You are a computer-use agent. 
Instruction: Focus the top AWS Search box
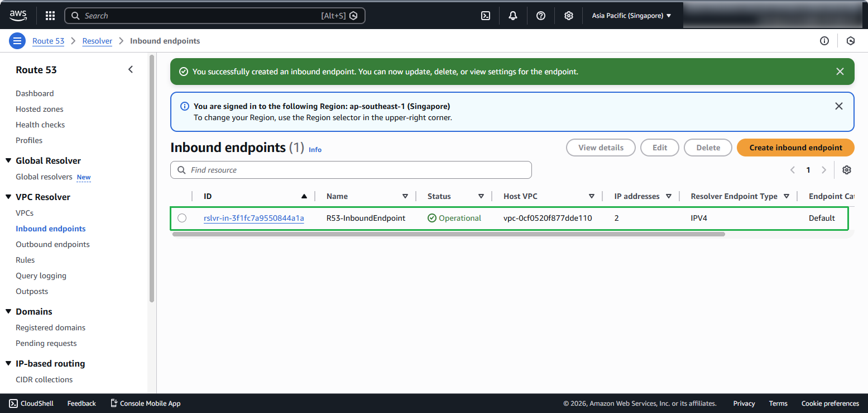point(215,16)
